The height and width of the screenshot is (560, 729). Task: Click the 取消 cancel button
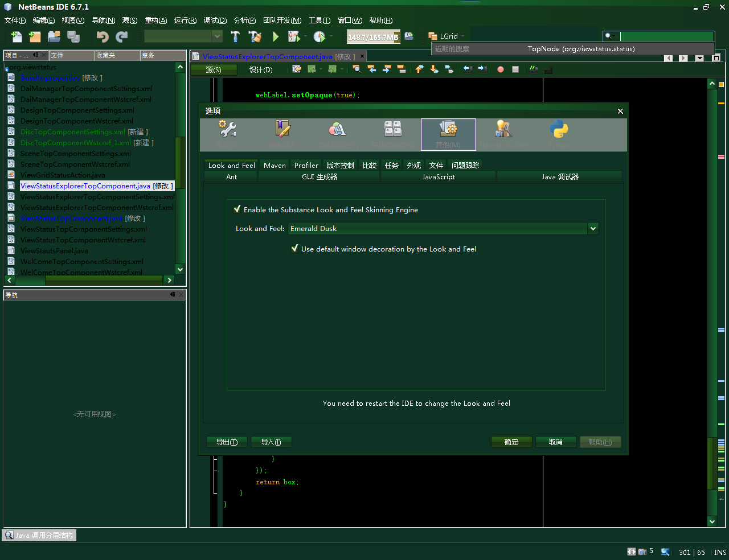[556, 442]
